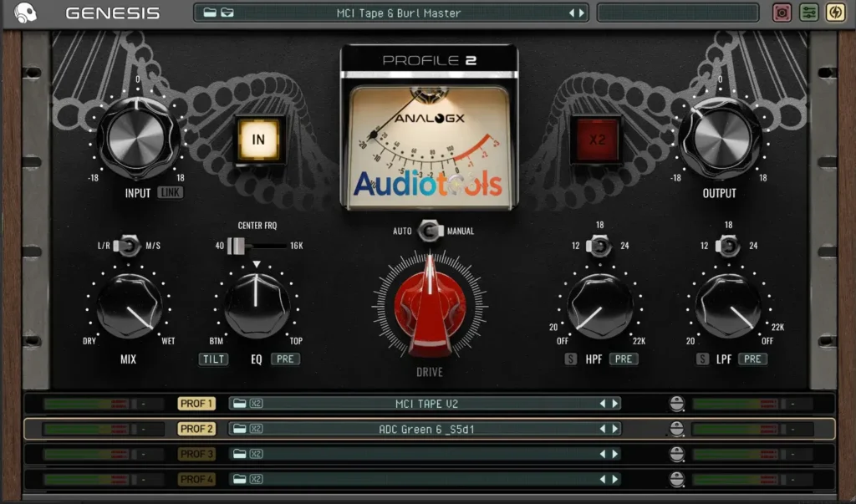Viewport: 856px width, 504px height.
Task: Click the headphones logo icon top left
Action: (x=28, y=13)
